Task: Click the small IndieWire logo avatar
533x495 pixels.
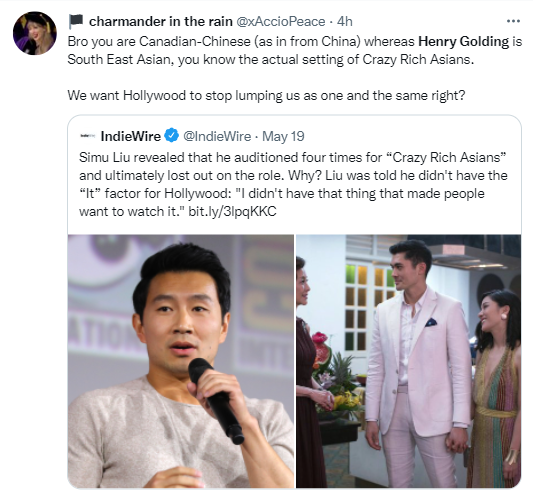Action: pyautogui.click(x=87, y=136)
